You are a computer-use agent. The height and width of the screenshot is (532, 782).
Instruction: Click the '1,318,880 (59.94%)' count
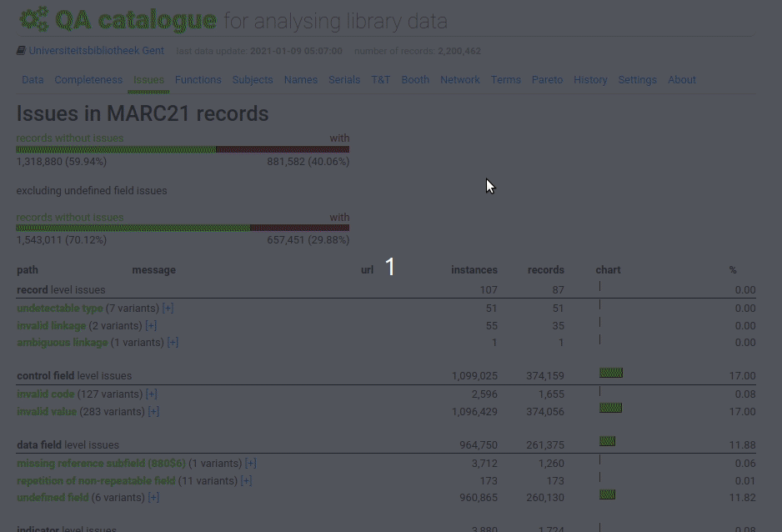[62, 162]
